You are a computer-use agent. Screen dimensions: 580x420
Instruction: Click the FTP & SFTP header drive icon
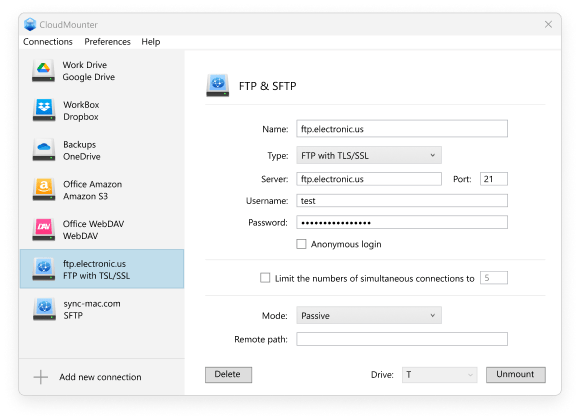[218, 85]
